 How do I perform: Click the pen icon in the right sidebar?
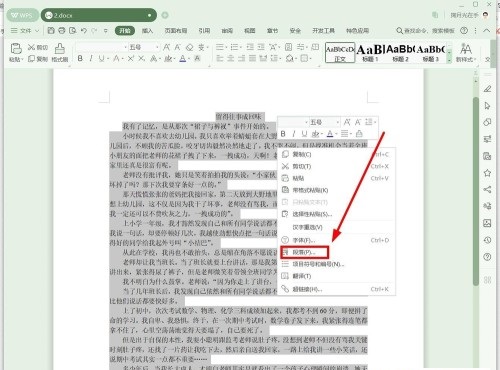tap(487, 89)
